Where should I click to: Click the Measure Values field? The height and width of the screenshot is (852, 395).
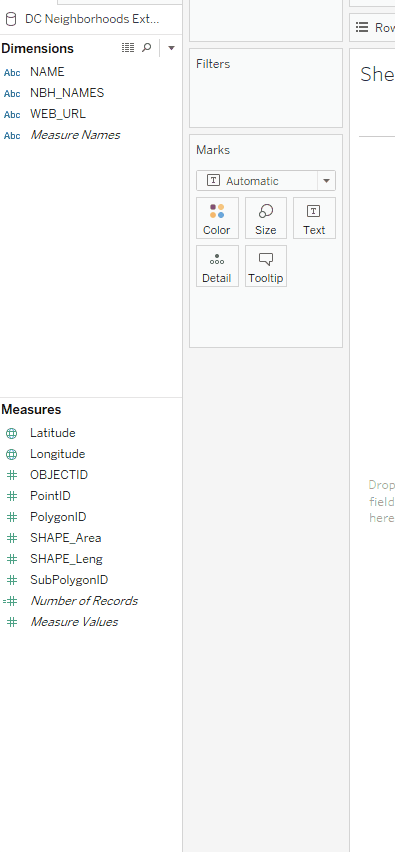pyautogui.click(x=74, y=622)
